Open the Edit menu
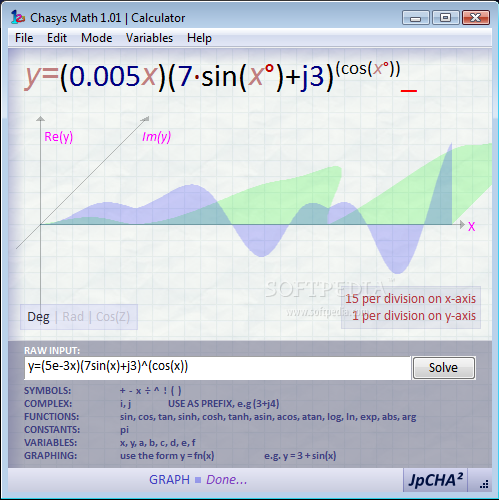The image size is (499, 500). pos(57,38)
